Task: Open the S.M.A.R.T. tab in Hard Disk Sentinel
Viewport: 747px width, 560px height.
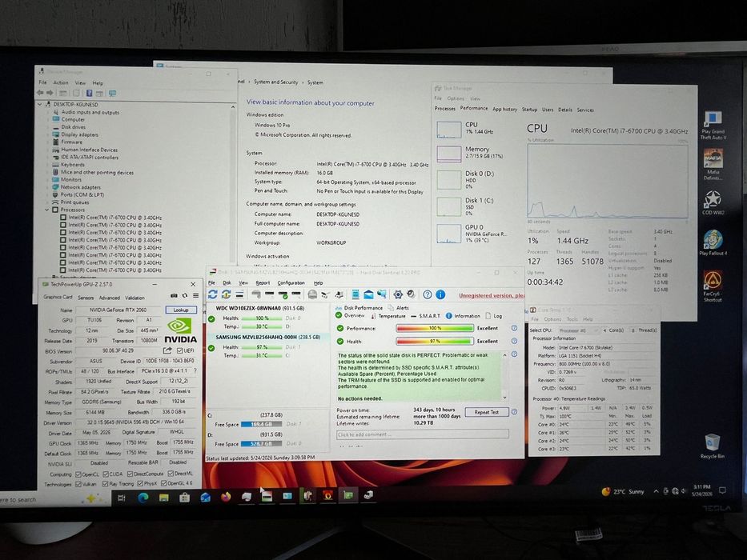Action: coord(425,316)
